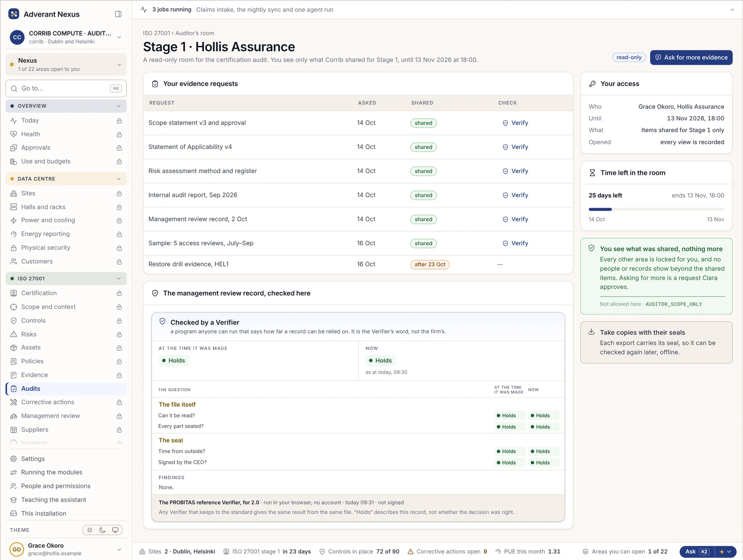743x560 pixels.
Task: Click the Today activity icon in sidebar
Action: 14,120
